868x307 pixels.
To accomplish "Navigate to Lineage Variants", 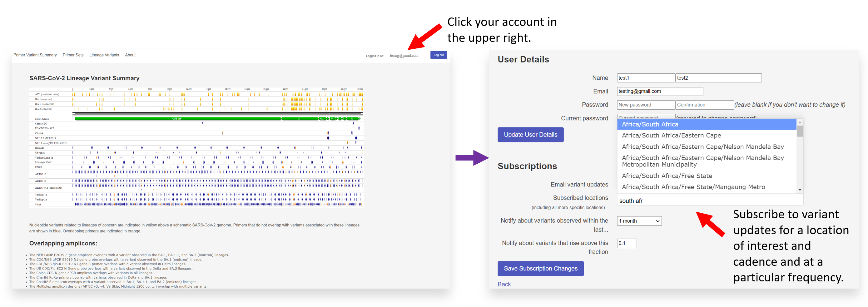I will point(104,55).
